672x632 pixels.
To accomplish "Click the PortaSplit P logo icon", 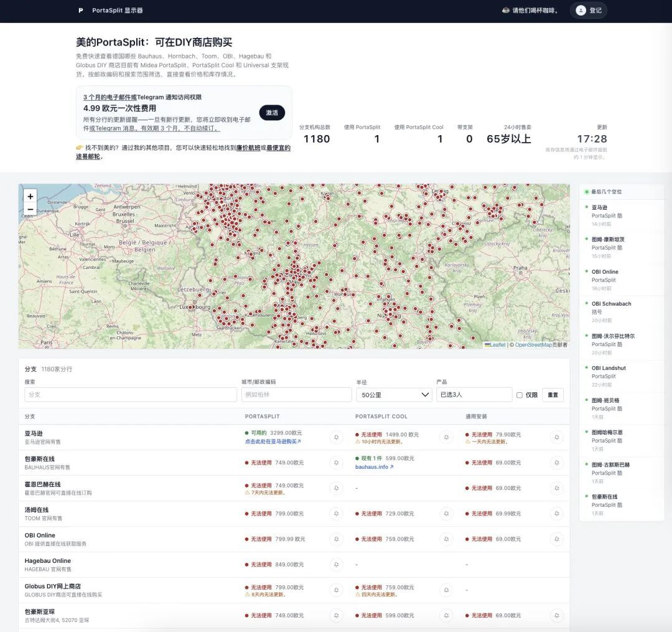I will tap(80, 11).
